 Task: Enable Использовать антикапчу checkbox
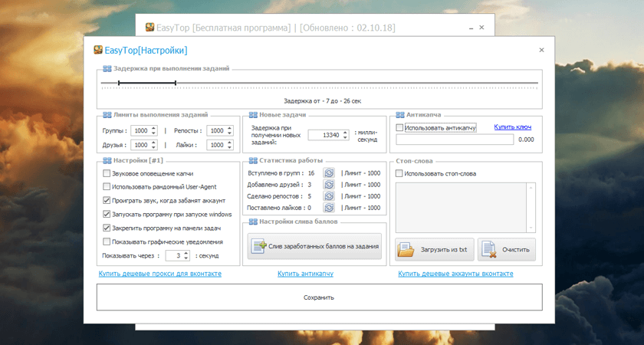(399, 128)
